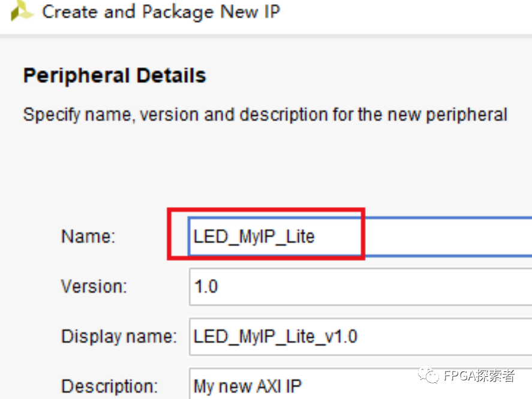Place cursor on 'LED_MyIP_Lite_v1.0' text
Viewport: 532px width, 399px height.
tap(275, 336)
